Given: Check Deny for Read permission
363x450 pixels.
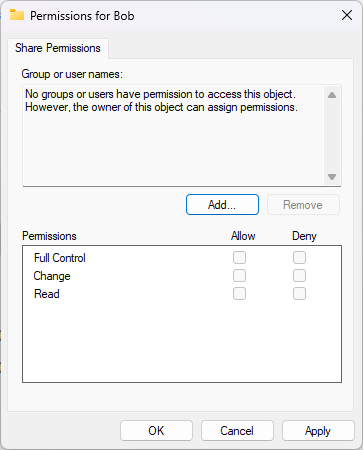Looking at the screenshot, I should pyautogui.click(x=299, y=294).
